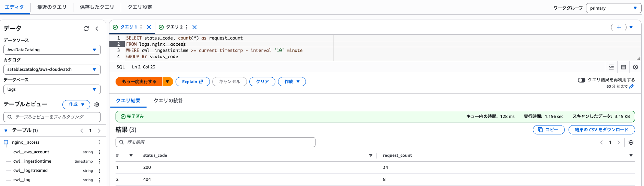Open the クエリの統計 tab
The image size is (644, 186).
coord(168,101)
